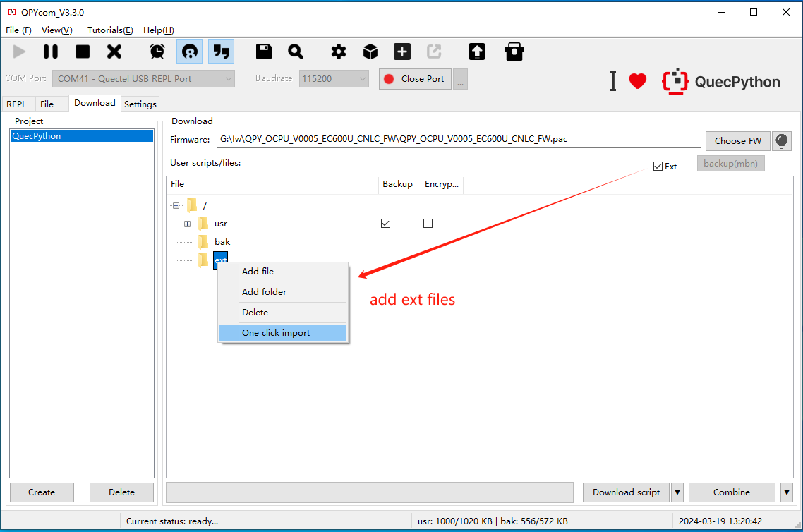Click the Firmware path input field
The image size is (803, 532).
459,139
